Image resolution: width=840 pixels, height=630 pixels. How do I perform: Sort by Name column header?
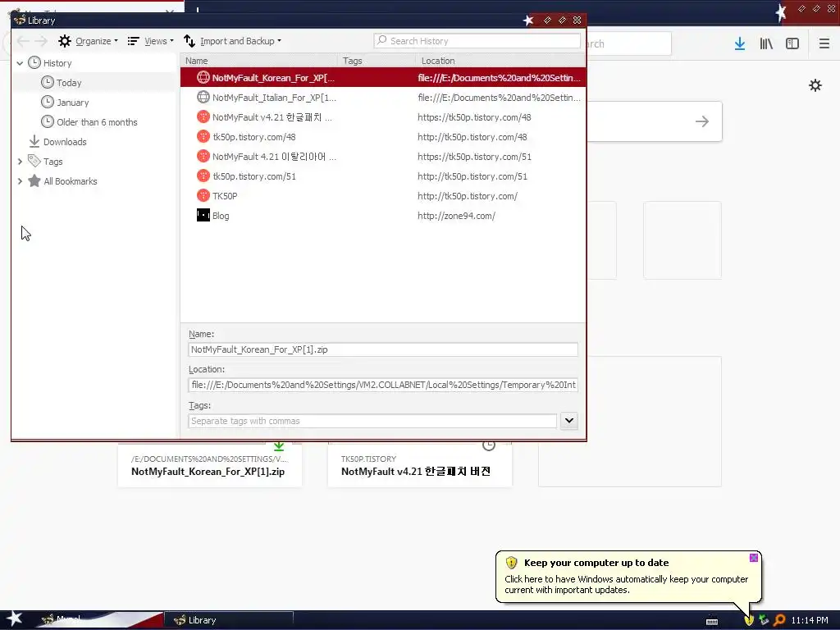click(258, 61)
